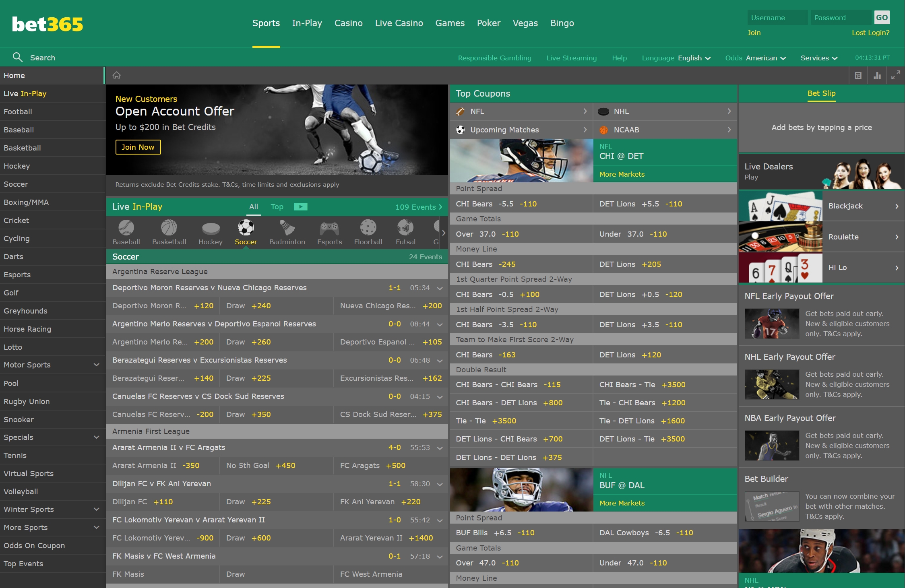Screen dimensions: 905x588
Task: Open the In-Play top tab
Action: tap(307, 23)
